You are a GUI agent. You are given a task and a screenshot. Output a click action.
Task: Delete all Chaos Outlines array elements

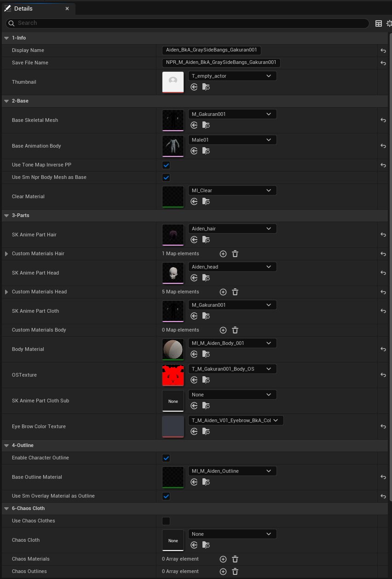point(235,571)
